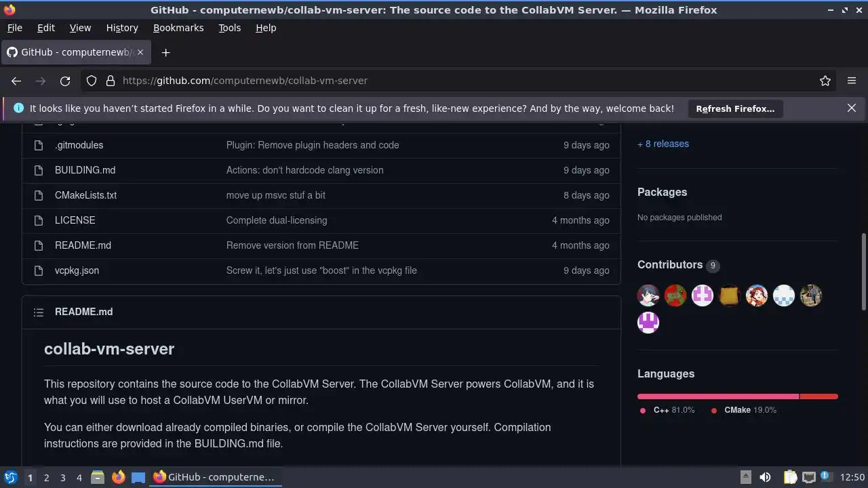Viewport: 868px width, 488px height.
Task: Open the LICENSE file link
Action: 75,220
